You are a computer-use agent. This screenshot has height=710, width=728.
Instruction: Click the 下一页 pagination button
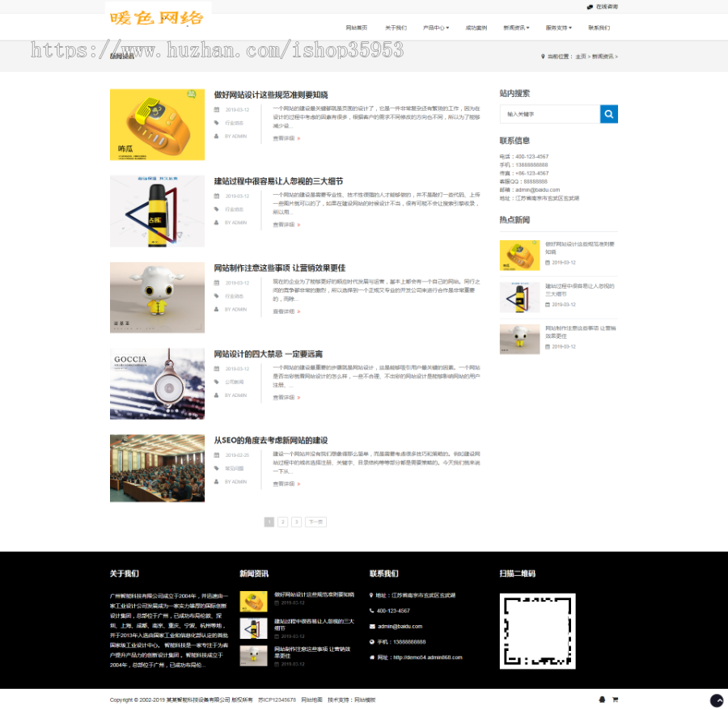click(x=315, y=522)
